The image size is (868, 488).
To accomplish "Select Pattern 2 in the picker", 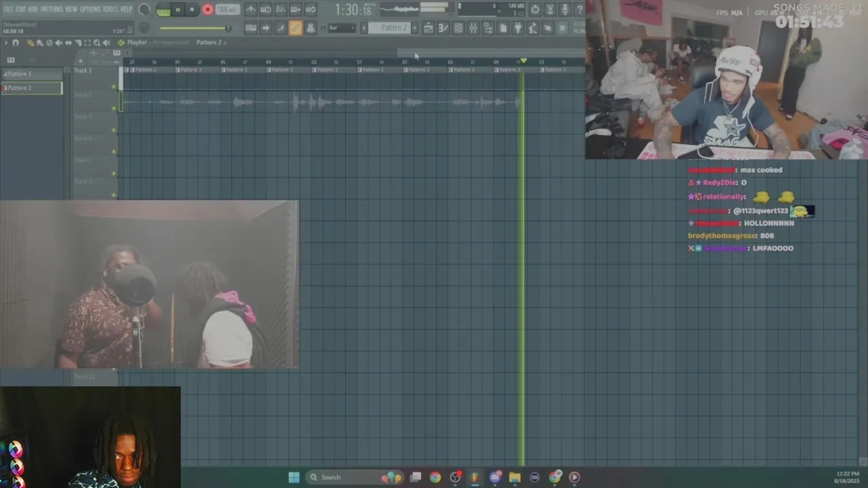I will pyautogui.click(x=32, y=88).
